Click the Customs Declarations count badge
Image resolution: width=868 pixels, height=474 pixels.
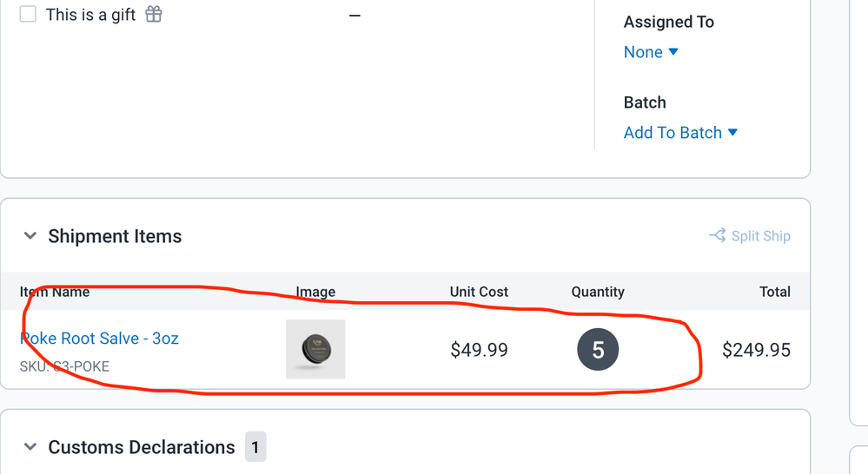(255, 447)
